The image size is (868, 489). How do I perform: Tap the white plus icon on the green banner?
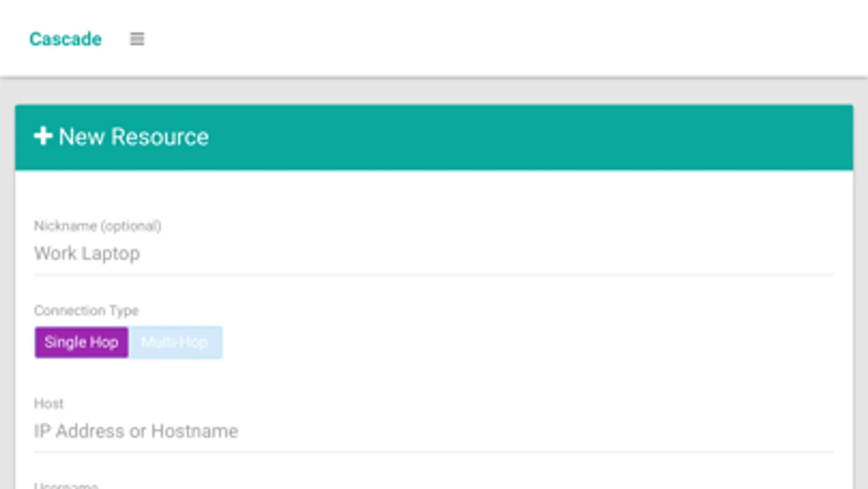[42, 137]
